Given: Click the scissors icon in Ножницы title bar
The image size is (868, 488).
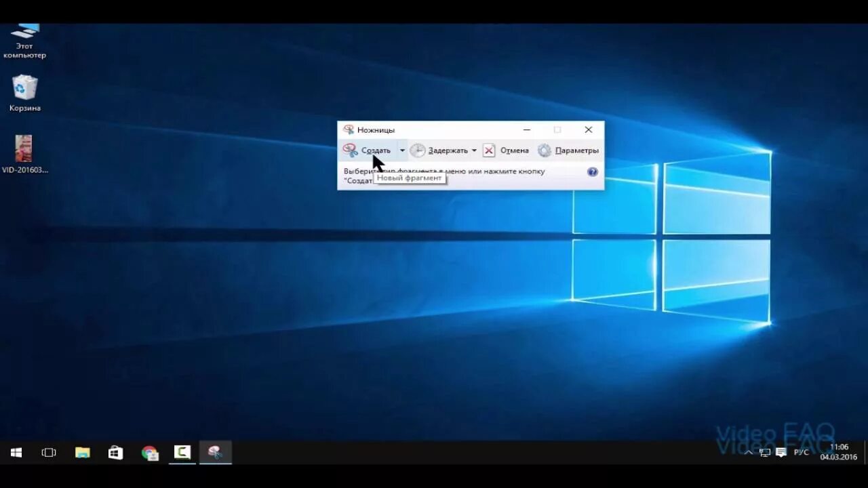Looking at the screenshot, I should click(349, 129).
